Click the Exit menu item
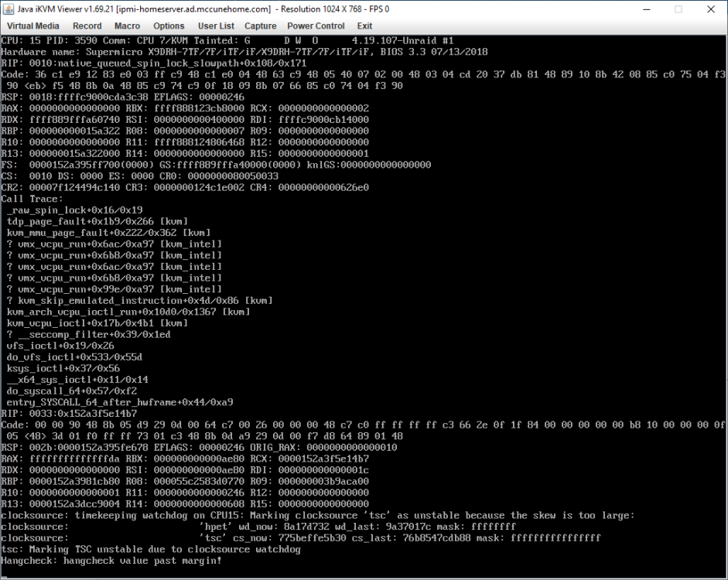This screenshot has height=580, width=728. click(364, 26)
